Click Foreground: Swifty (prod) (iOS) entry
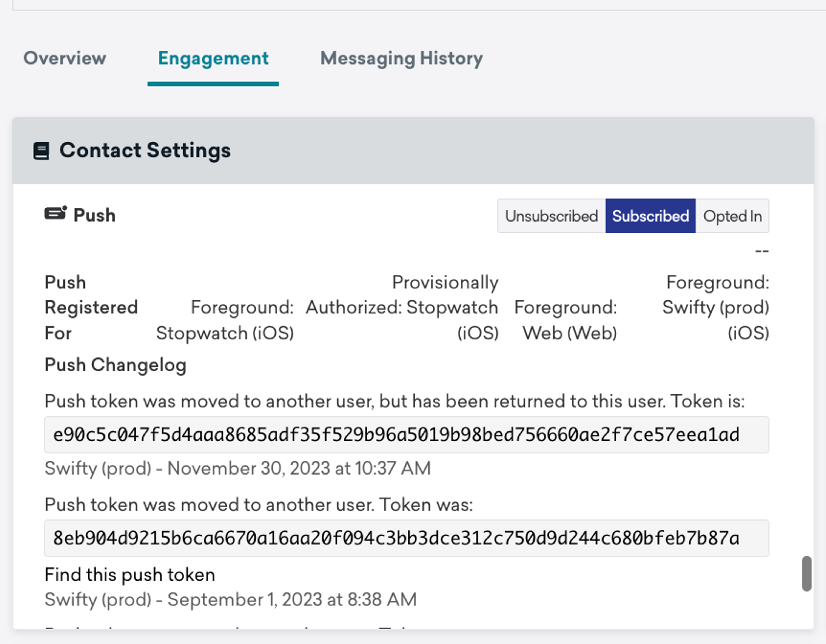Image resolution: width=826 pixels, height=644 pixels. click(x=716, y=307)
